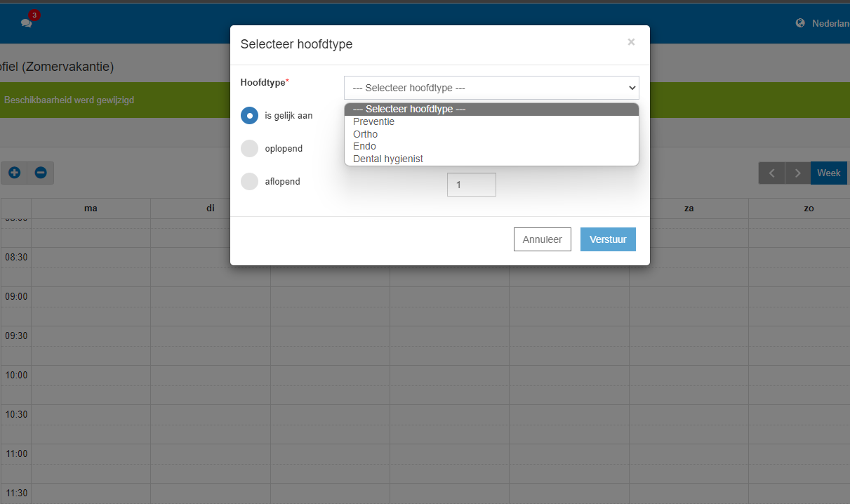The image size is (850, 504).
Task: Click the plus zoom-in icon
Action: [14, 173]
